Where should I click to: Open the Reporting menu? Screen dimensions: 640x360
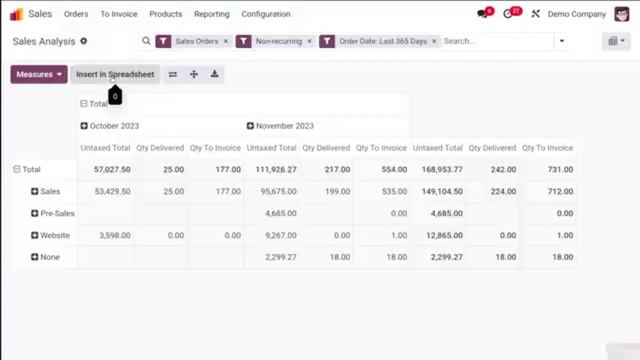click(211, 14)
